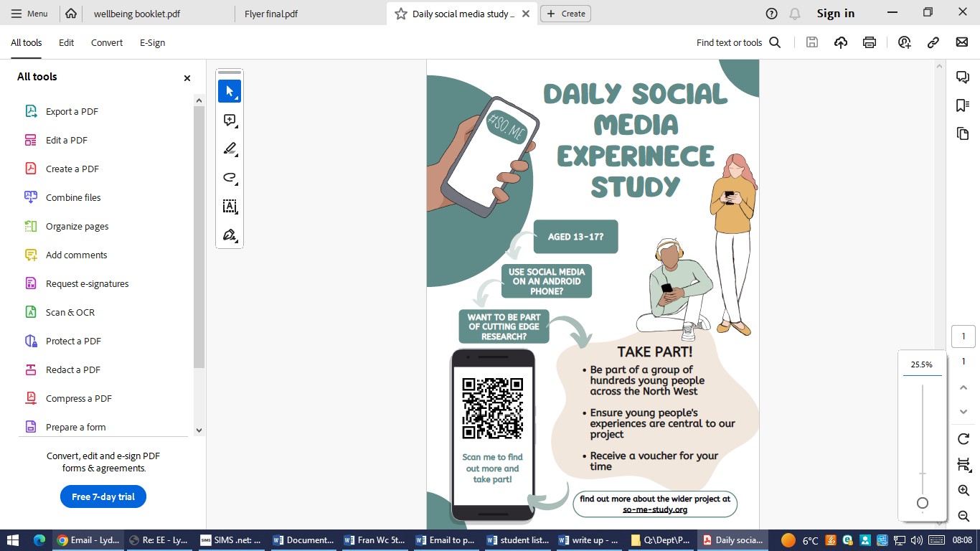Choose the Select arrow tool
Screen dimensions: 980x551
pos(230,91)
